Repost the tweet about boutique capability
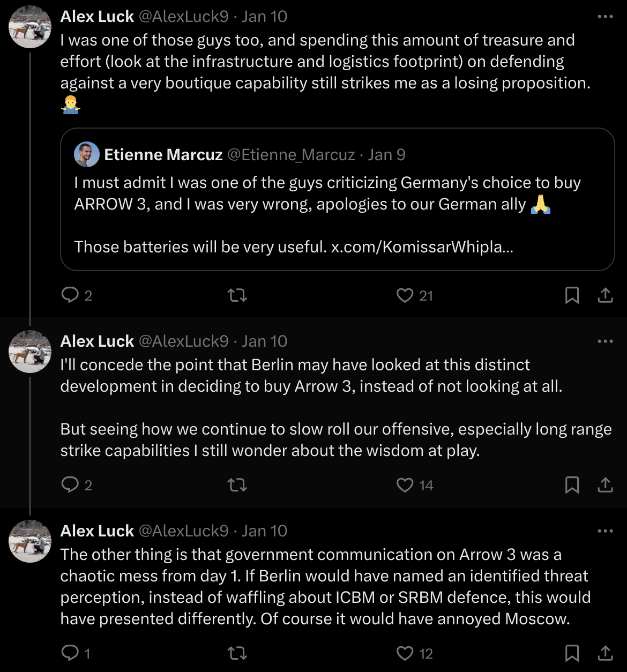 [237, 295]
